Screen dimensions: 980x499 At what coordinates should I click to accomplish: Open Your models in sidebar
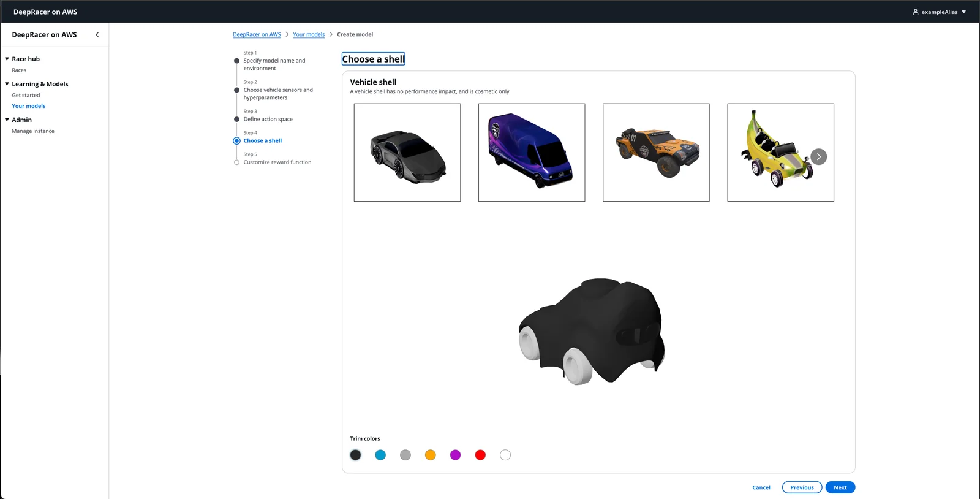point(29,106)
